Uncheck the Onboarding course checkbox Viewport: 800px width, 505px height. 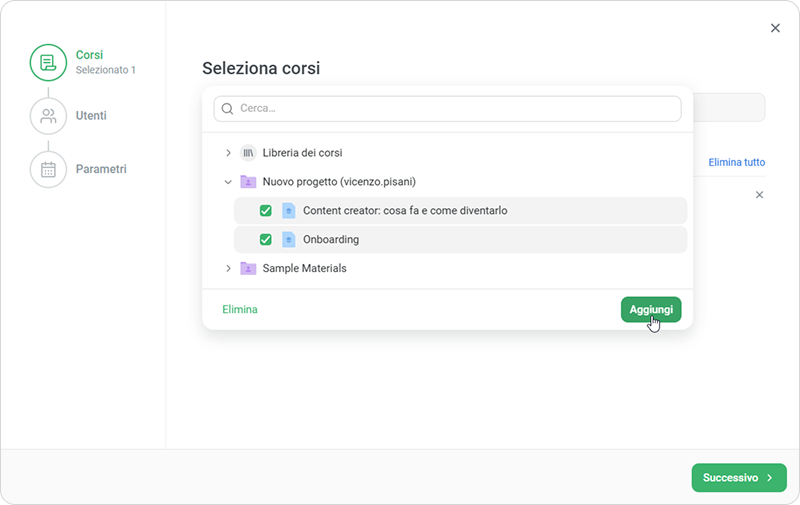[x=266, y=239]
